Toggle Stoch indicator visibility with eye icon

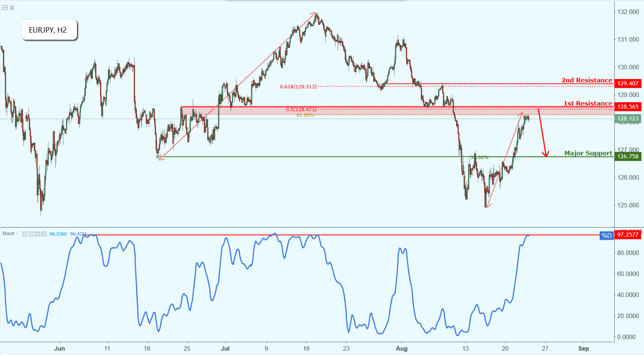[25, 234]
